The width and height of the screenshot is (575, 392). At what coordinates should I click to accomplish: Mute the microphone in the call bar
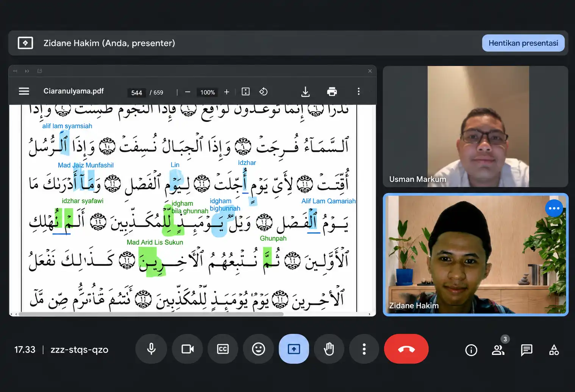151,349
